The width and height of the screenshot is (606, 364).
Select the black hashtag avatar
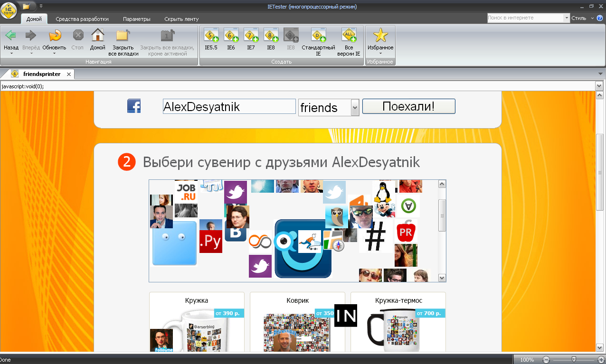pyautogui.click(x=375, y=237)
